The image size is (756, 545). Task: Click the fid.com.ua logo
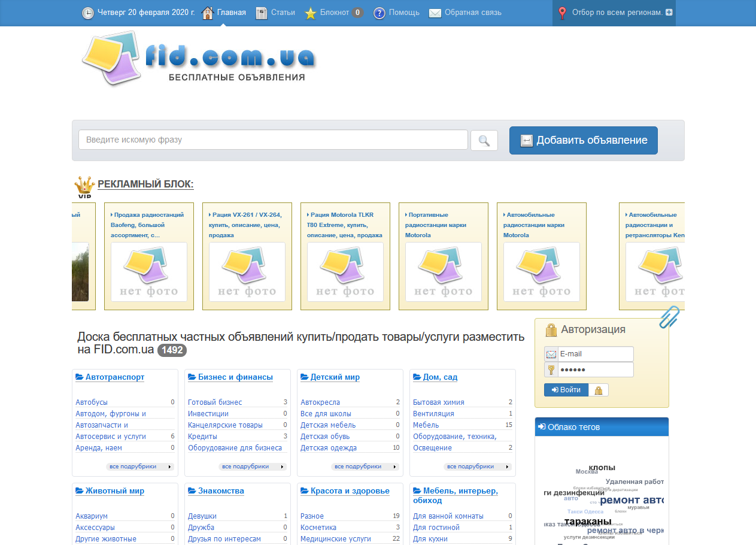point(198,59)
